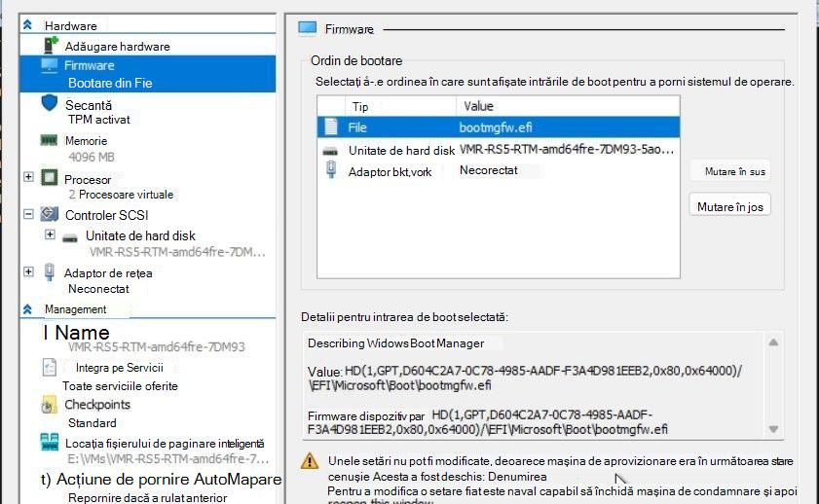
Task: Select the Adaptor bkt,vork boot entry
Action: coord(499,171)
